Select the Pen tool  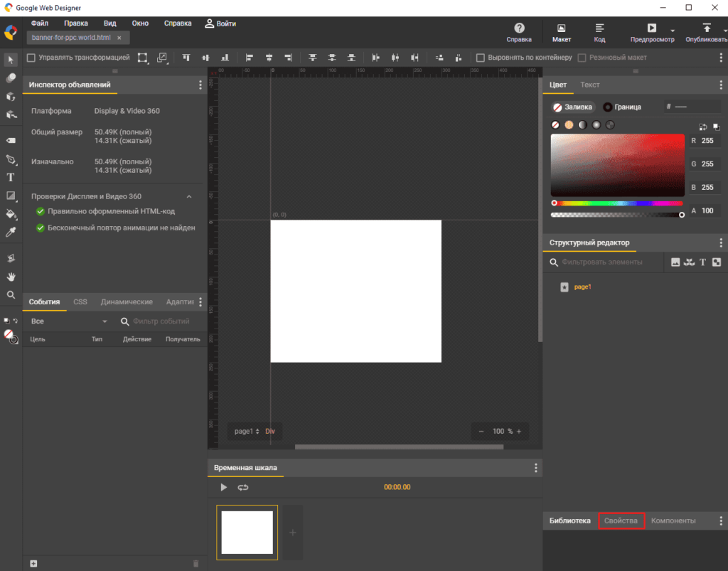[x=11, y=159]
